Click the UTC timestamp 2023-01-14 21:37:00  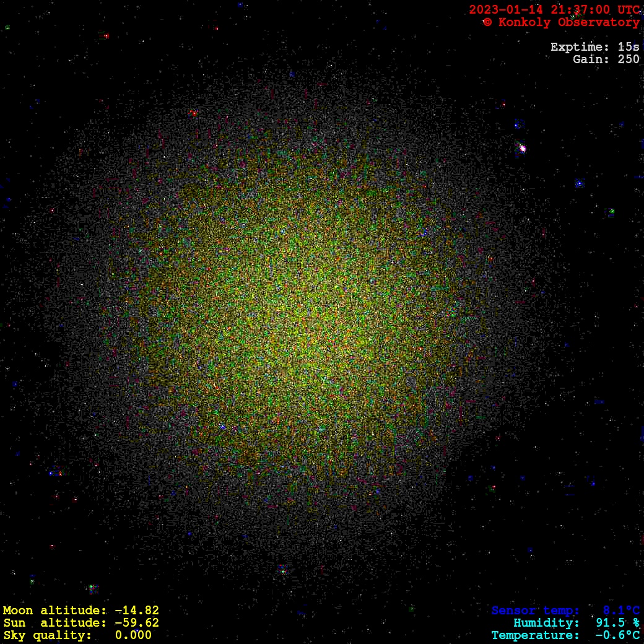(554, 10)
